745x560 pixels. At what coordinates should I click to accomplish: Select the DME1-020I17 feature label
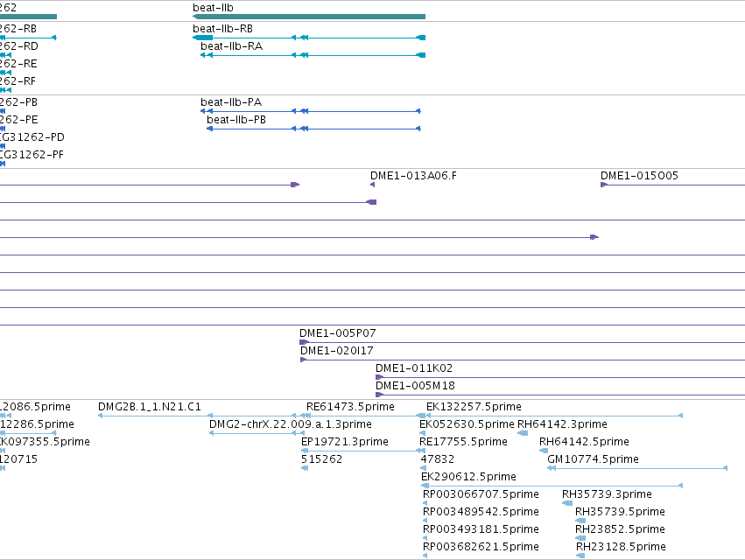(x=337, y=351)
